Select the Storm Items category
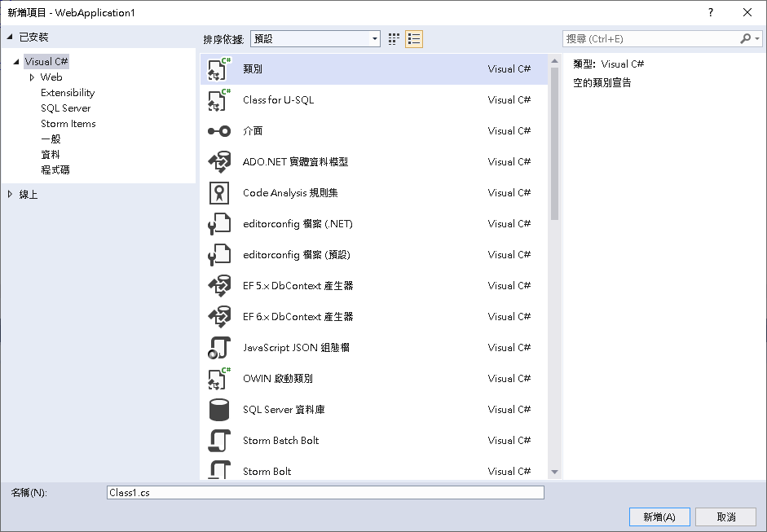The image size is (767, 532). 68,124
